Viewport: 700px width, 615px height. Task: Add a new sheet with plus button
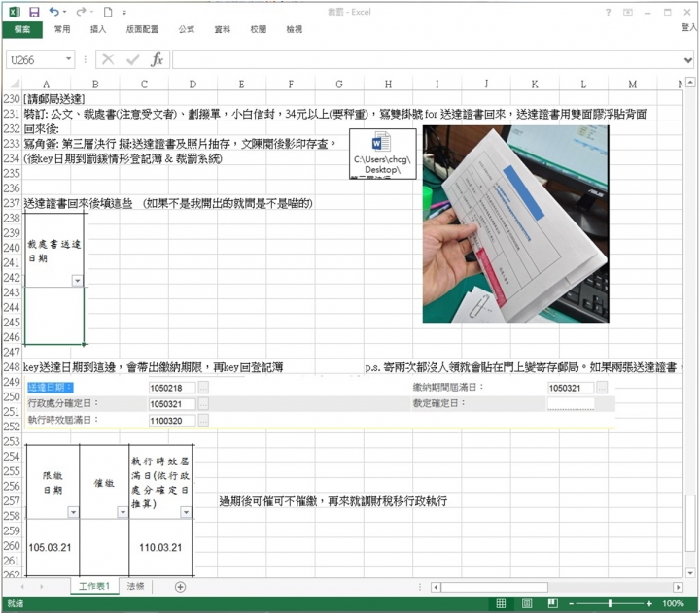(180, 587)
